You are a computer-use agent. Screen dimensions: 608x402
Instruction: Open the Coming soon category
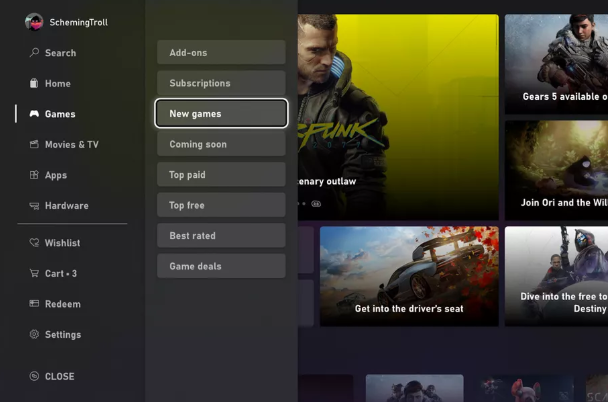[221, 144]
